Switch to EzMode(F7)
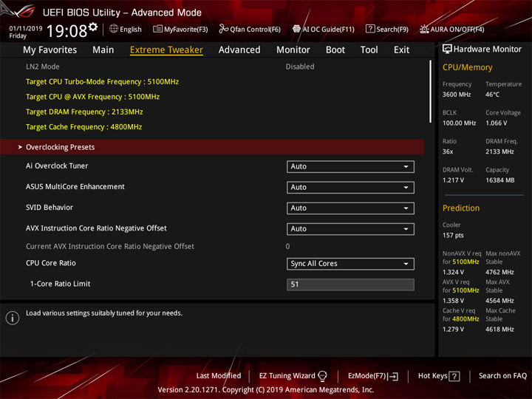Screen dimensions: 532x399 point(373,376)
